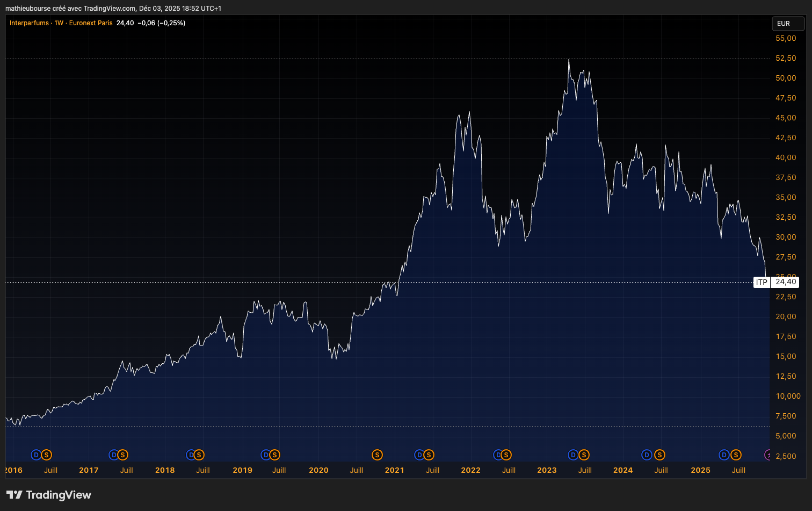The width and height of the screenshot is (812, 511).
Task: Click the lone 2020 split S marker
Action: 377,455
